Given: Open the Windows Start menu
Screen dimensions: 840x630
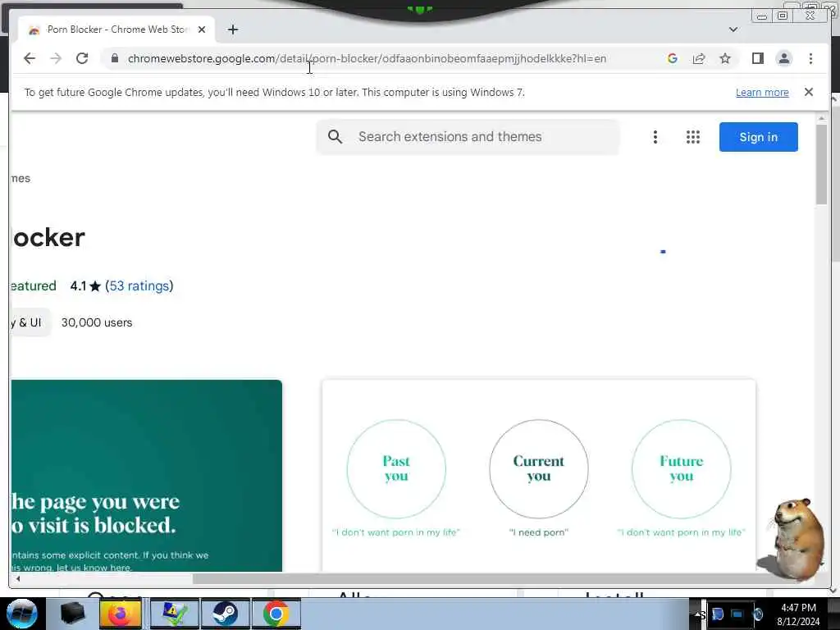Looking at the screenshot, I should [22, 614].
